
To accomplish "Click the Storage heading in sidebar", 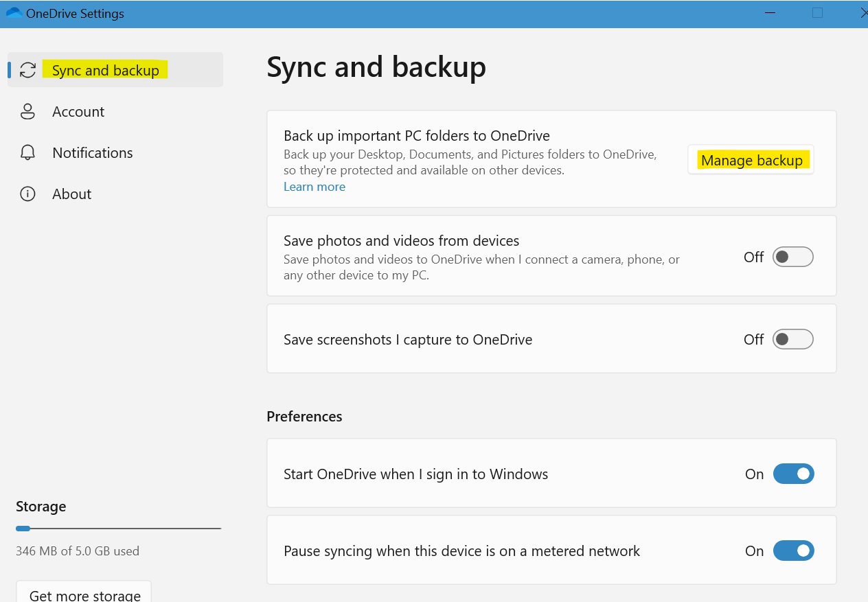I will (x=41, y=507).
